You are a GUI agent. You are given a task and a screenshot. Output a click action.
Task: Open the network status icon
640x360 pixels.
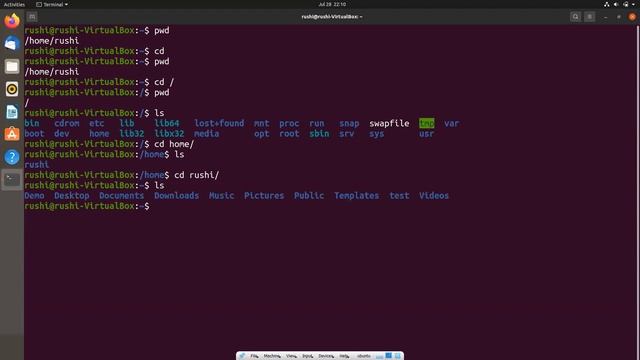607,4
